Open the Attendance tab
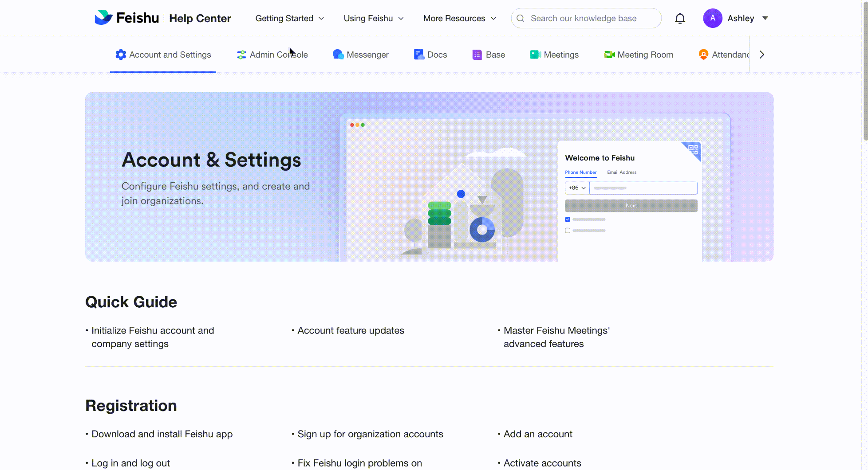Viewport: 868px width, 470px height. [x=724, y=55]
